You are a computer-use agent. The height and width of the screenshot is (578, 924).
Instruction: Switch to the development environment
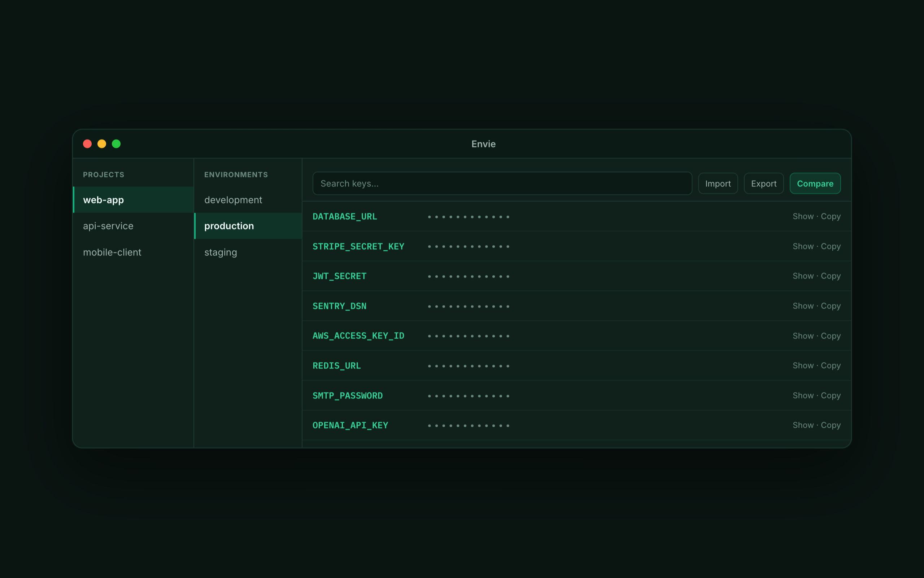tap(248, 199)
